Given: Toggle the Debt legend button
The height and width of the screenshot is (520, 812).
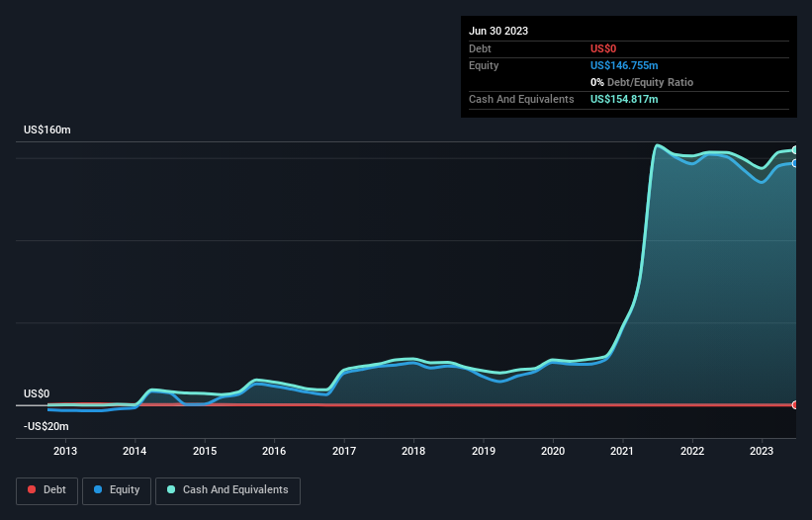Looking at the screenshot, I should click(46, 490).
